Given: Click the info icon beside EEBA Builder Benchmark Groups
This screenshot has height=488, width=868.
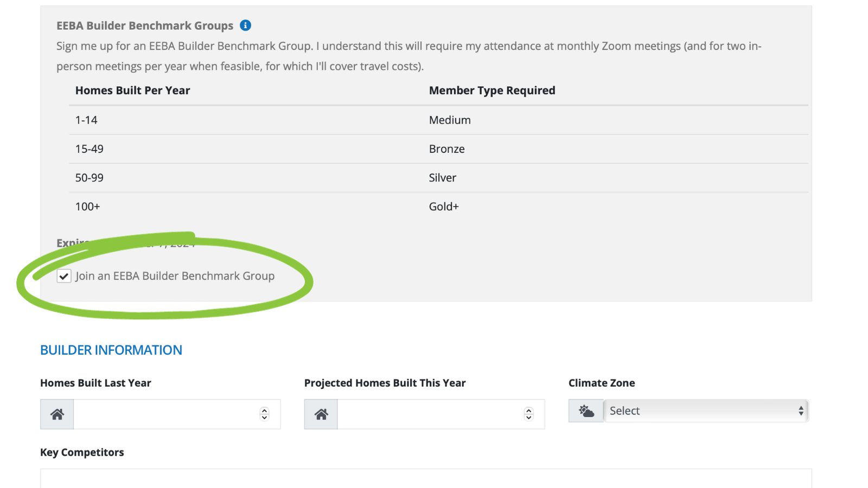Looking at the screenshot, I should (x=246, y=25).
